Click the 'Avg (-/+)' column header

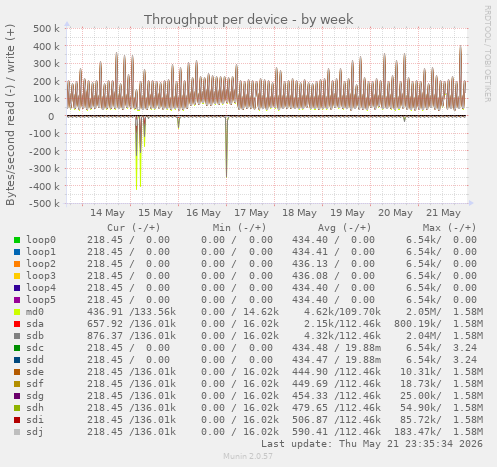344,228
